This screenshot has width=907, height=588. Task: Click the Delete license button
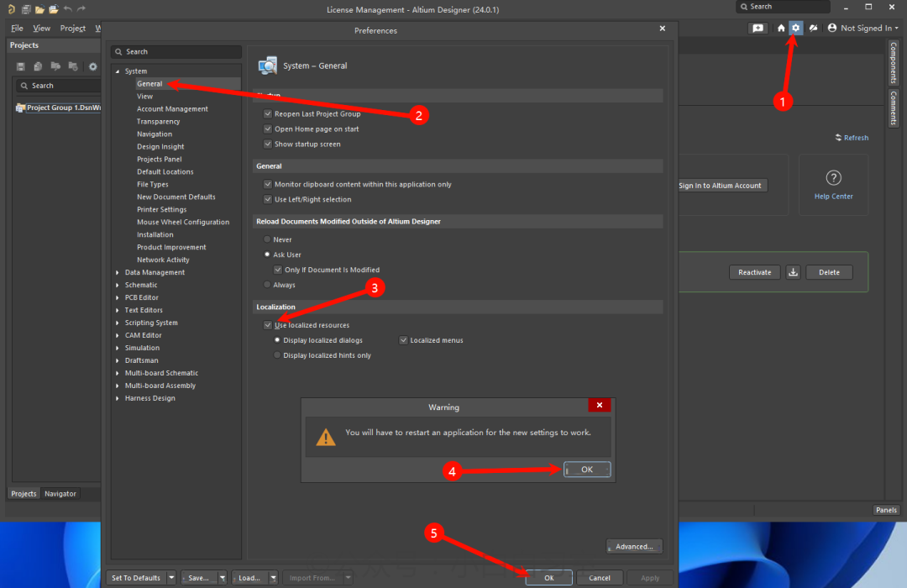tap(829, 272)
